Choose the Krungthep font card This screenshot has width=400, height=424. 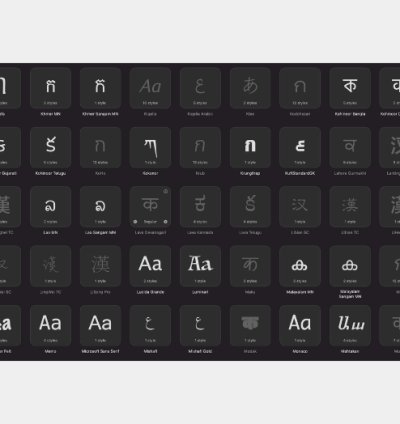click(x=250, y=148)
